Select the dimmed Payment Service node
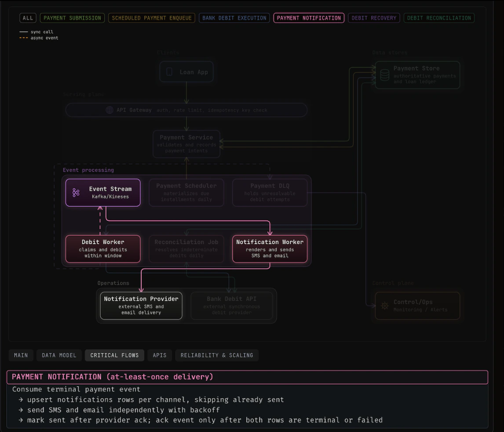The image size is (504, 432). pyautogui.click(x=186, y=144)
